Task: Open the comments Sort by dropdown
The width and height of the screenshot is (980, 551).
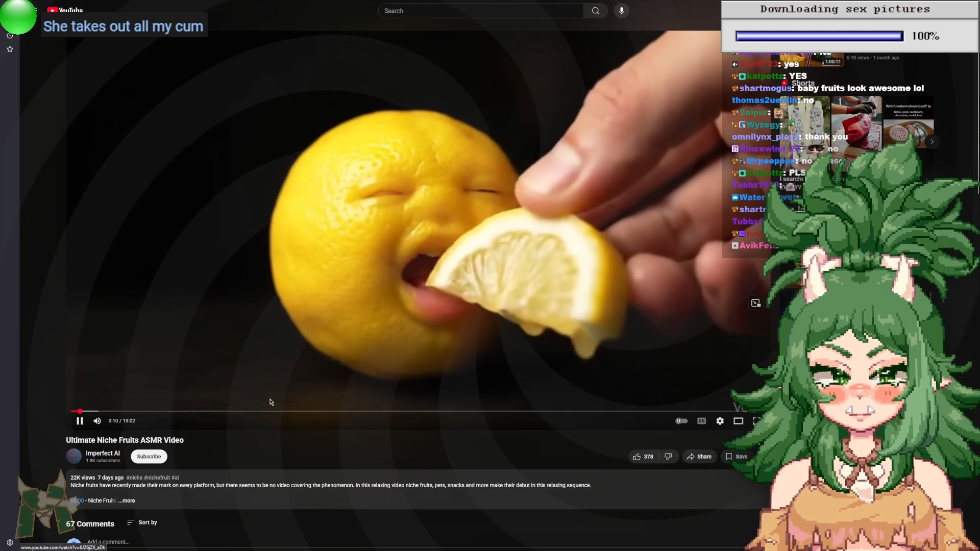Action: pos(142,522)
